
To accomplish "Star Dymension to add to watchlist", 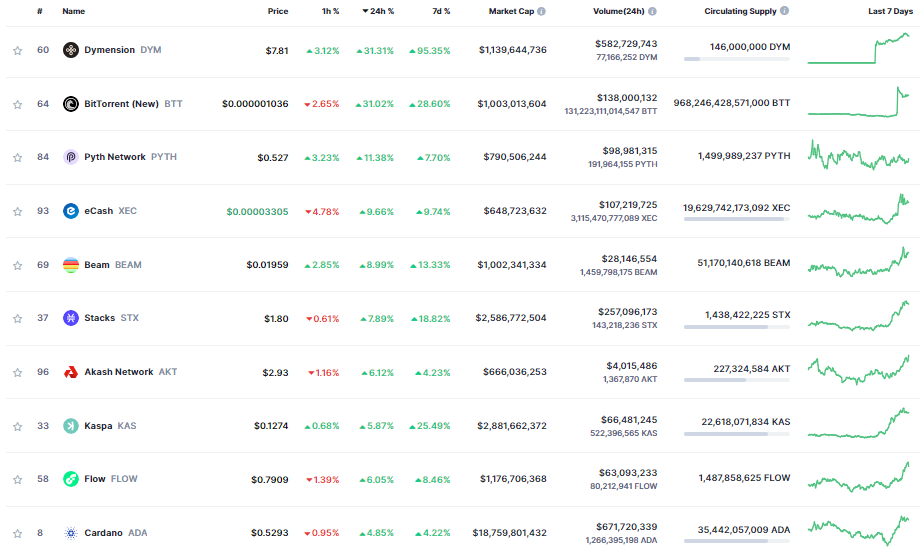I will point(17,50).
